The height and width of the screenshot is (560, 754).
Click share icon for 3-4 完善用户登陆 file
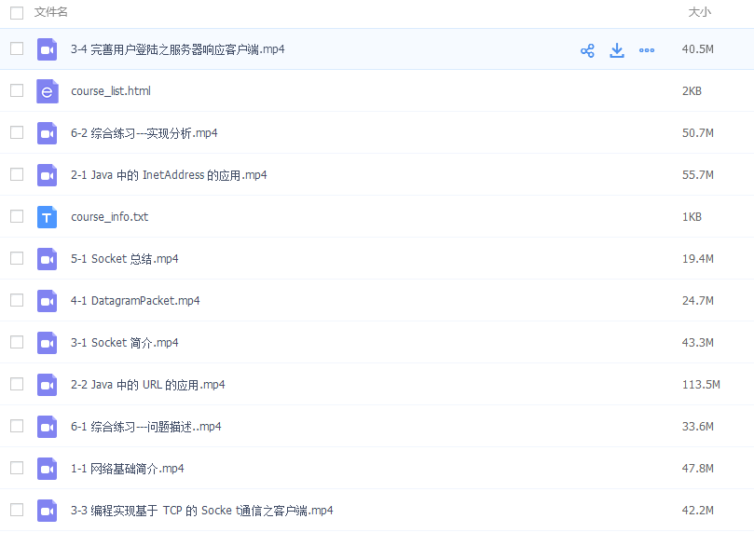tap(587, 50)
